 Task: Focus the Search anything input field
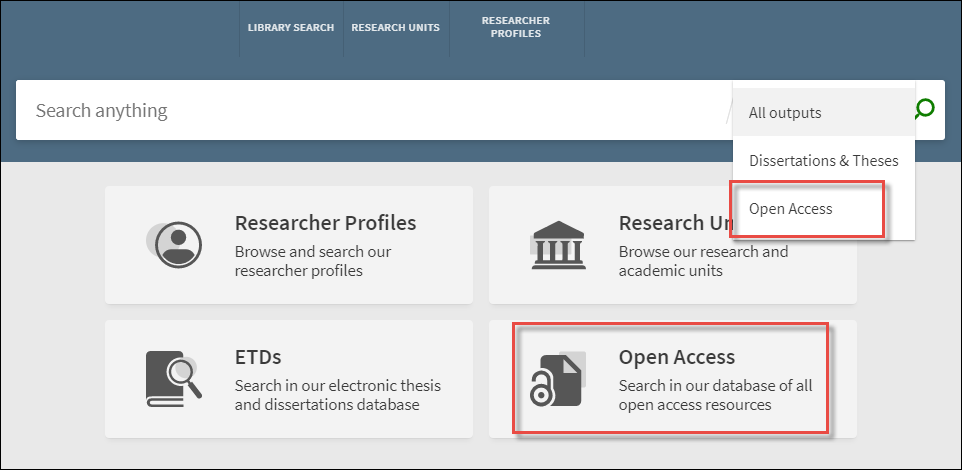tap(370, 110)
